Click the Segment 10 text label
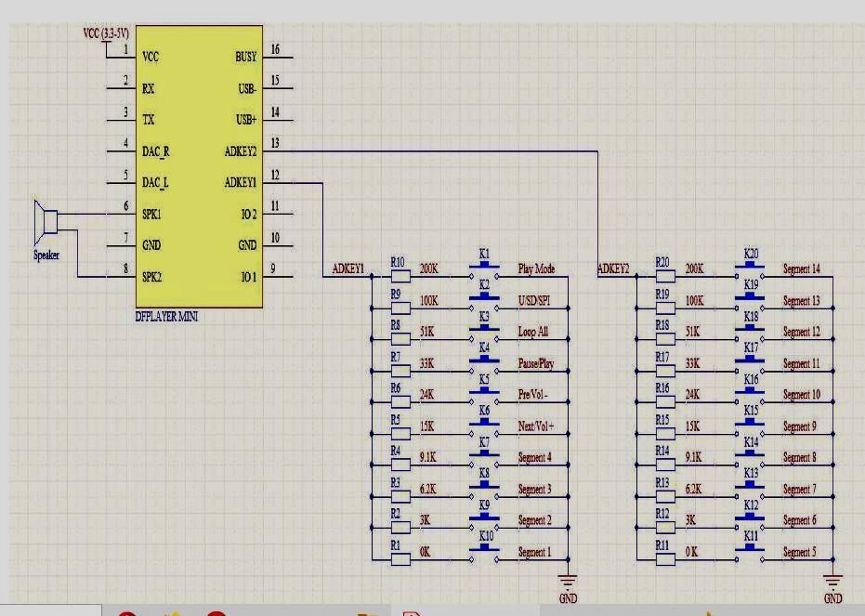 tap(802, 395)
